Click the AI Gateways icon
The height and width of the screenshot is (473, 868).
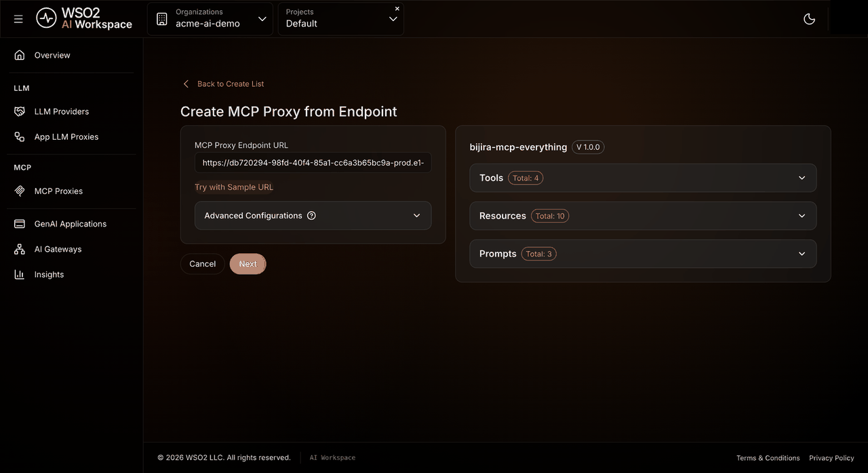[20, 249]
